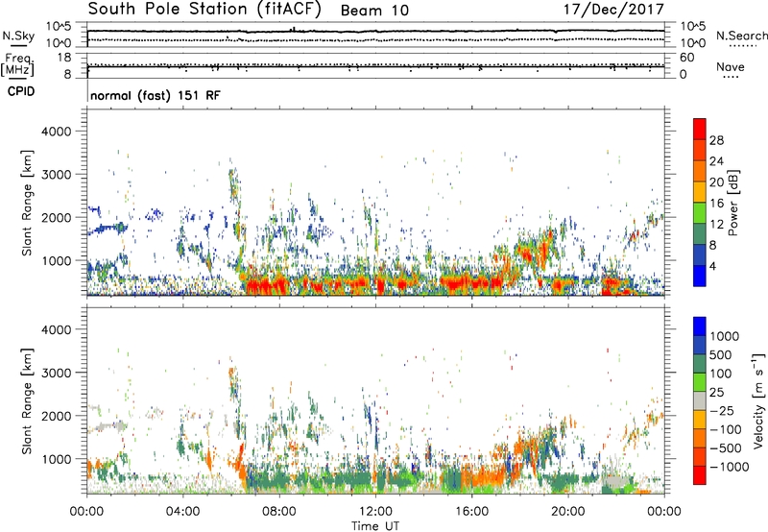Click the 20:00 time axis tick label

point(567,512)
